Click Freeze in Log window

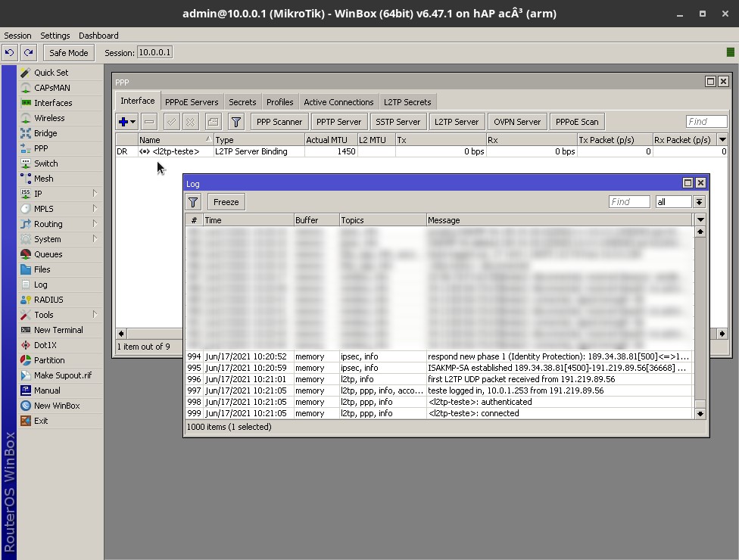point(226,202)
